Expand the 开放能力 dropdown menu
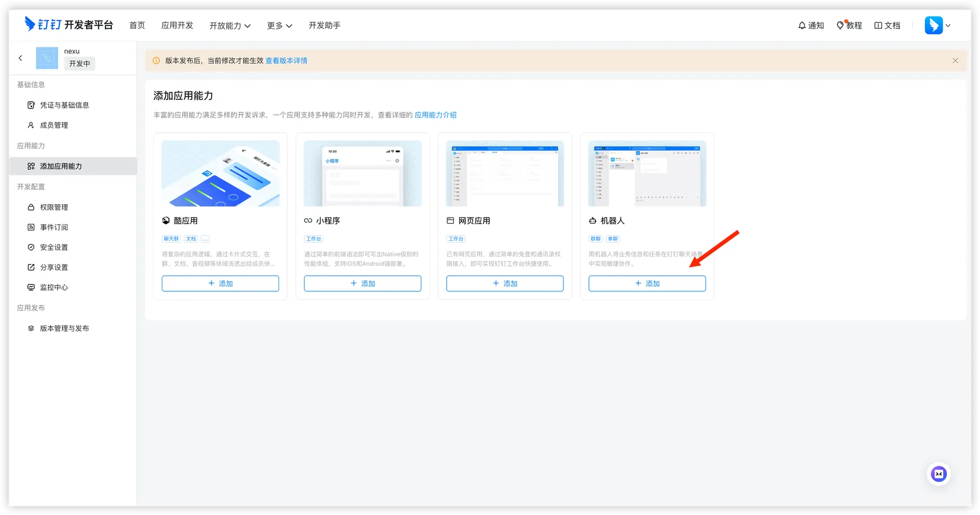Screen dimensions: 980x515 click(x=230, y=25)
